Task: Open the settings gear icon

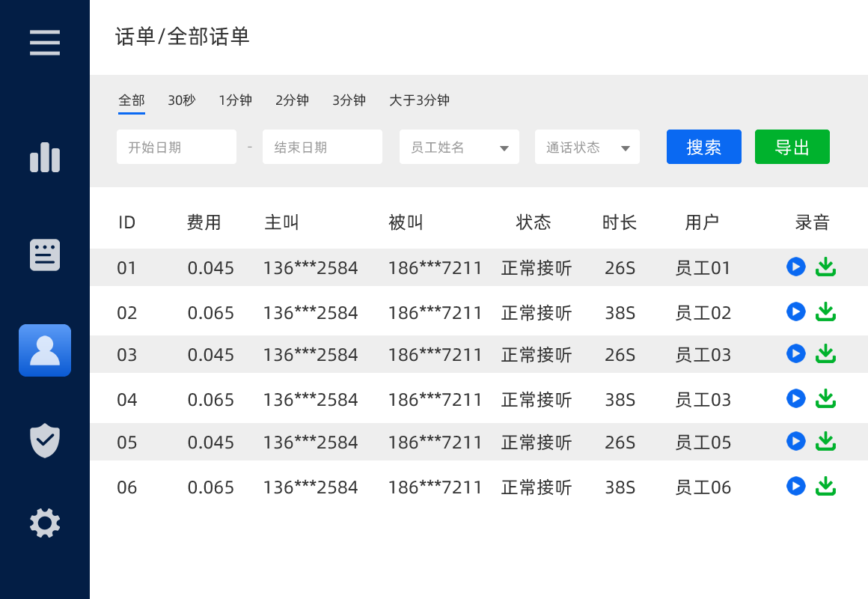Action: point(45,523)
